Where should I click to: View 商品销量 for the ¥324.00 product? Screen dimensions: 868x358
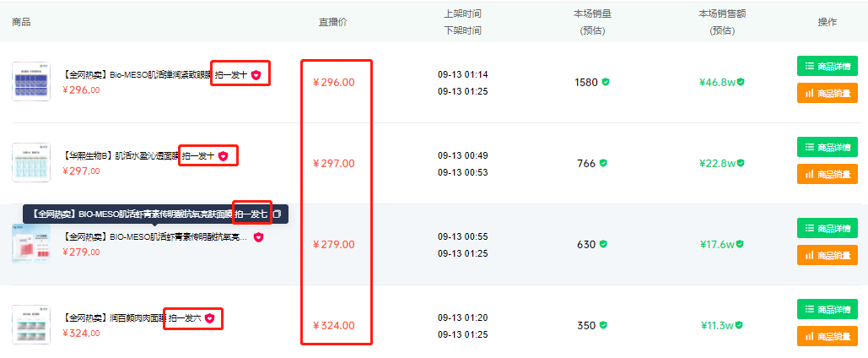point(827,336)
